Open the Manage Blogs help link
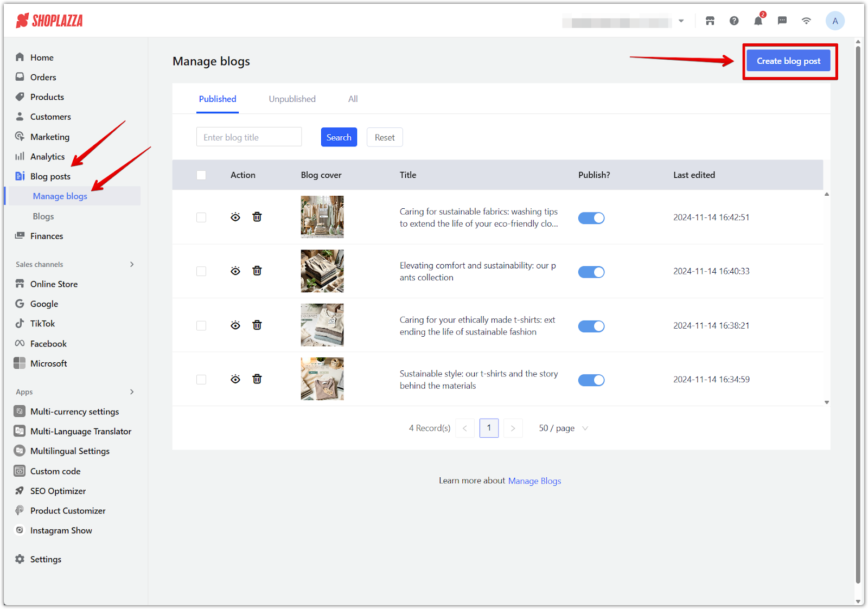This screenshot has width=868, height=609. [534, 480]
